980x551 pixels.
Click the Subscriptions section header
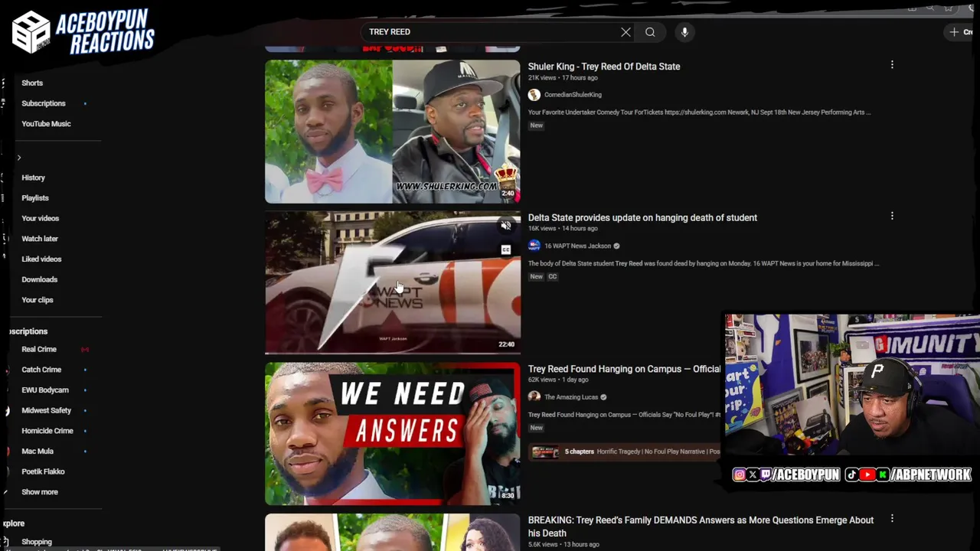coord(28,331)
